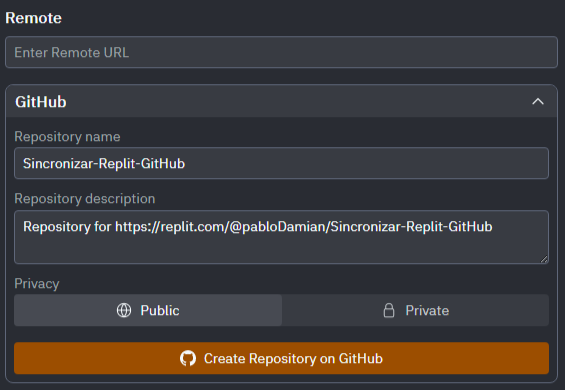Select Private privacy option

415,310
